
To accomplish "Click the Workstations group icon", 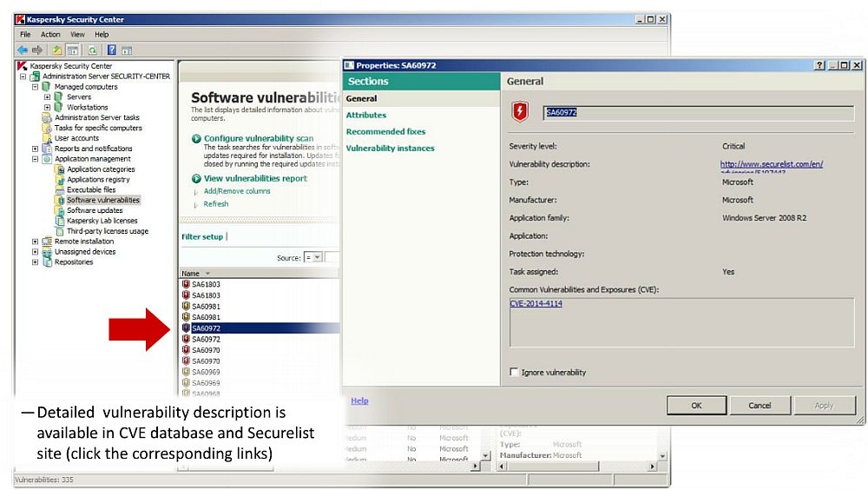I will point(59,107).
